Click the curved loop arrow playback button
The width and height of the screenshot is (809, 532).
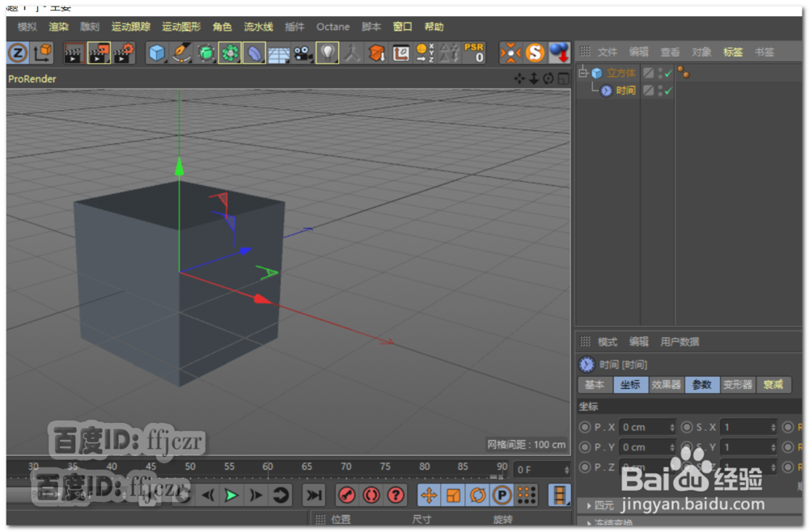coord(280,496)
